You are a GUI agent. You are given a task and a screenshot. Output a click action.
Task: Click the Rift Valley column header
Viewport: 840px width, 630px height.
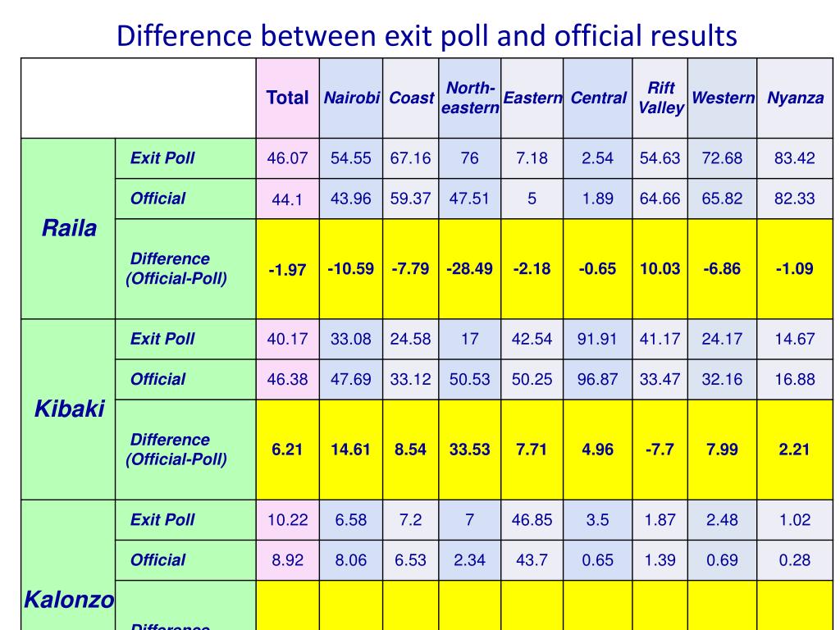(x=660, y=98)
